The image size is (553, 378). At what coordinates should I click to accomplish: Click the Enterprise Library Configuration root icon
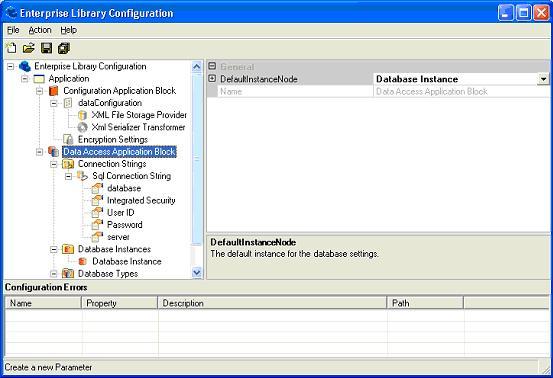(x=25, y=66)
